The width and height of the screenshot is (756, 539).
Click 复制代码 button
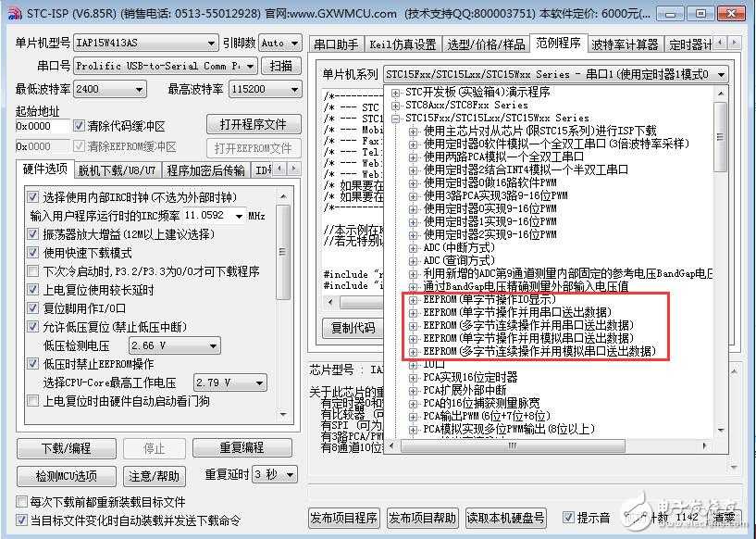353,328
